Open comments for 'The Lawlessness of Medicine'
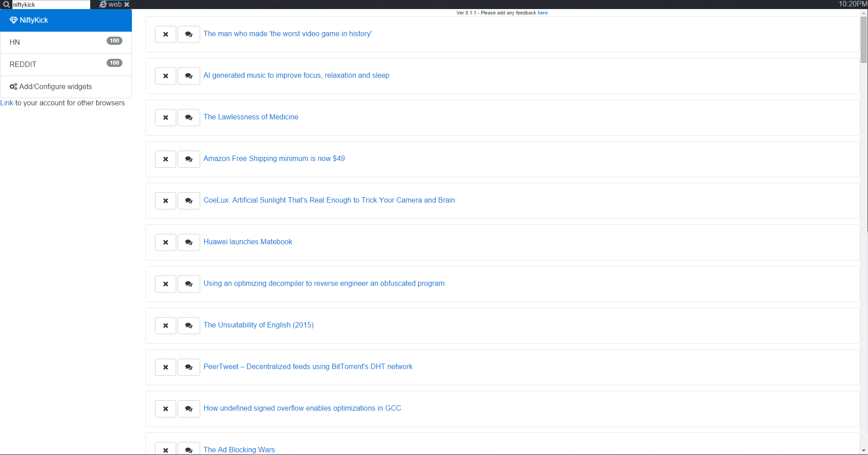 pos(189,118)
